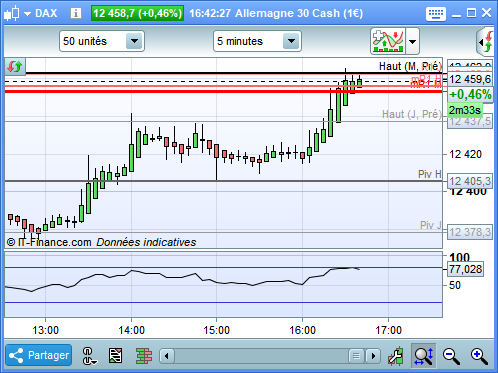Click the green price 12 458,7 (+0,46%) box
Screen dimensions: 498x373
(137, 13)
